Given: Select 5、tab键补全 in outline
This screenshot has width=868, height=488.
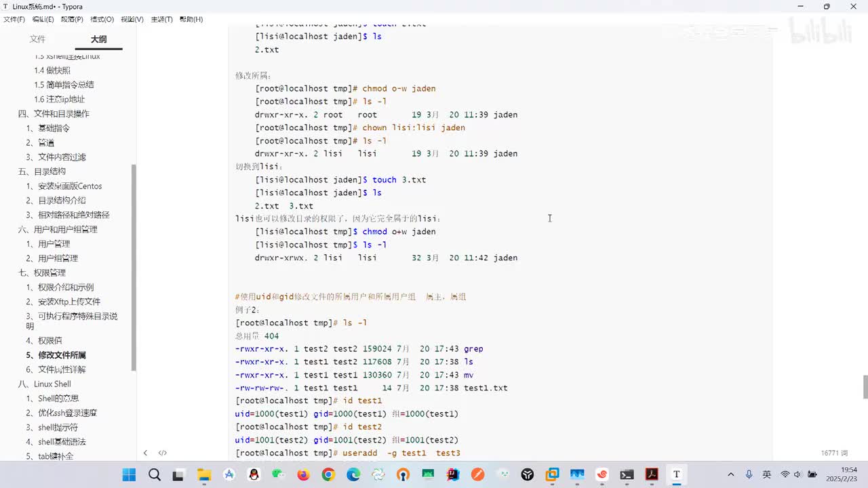Looking at the screenshot, I should tap(50, 456).
